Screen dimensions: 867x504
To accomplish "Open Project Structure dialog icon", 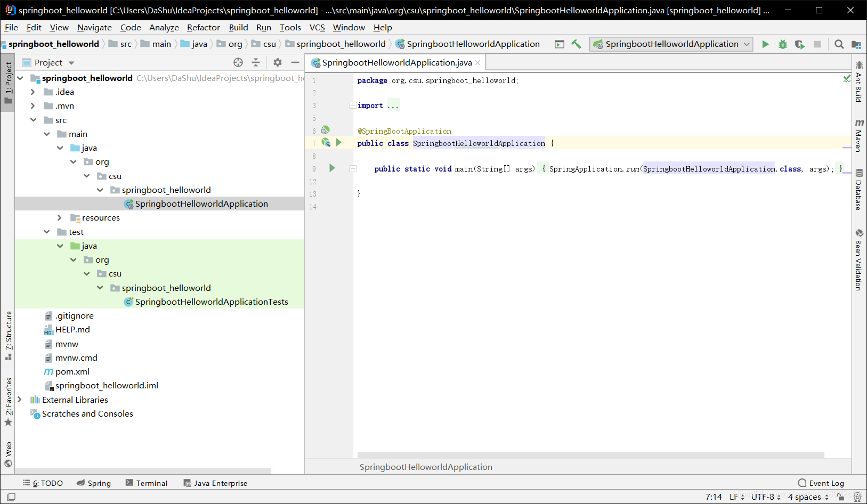I will [x=856, y=44].
